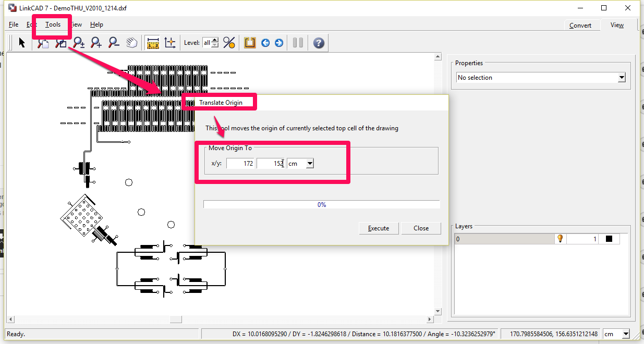Expand the No selection properties dropdown
Screen dimensions: 644x344
[x=621, y=78]
